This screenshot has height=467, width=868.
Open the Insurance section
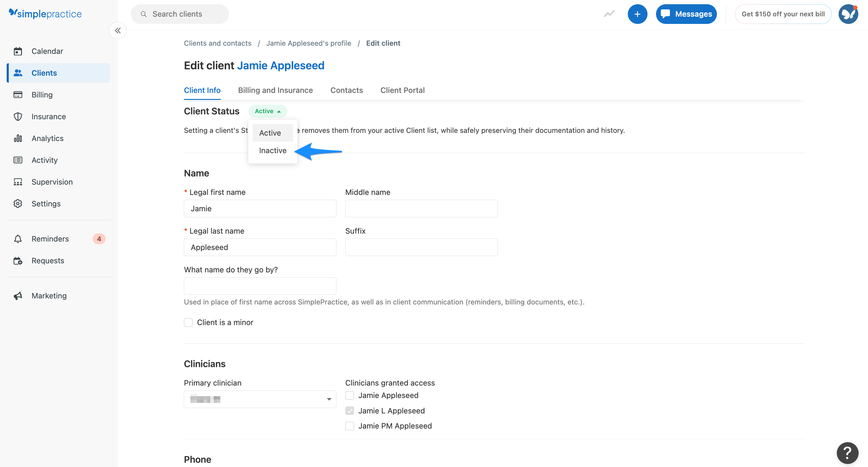tap(48, 117)
